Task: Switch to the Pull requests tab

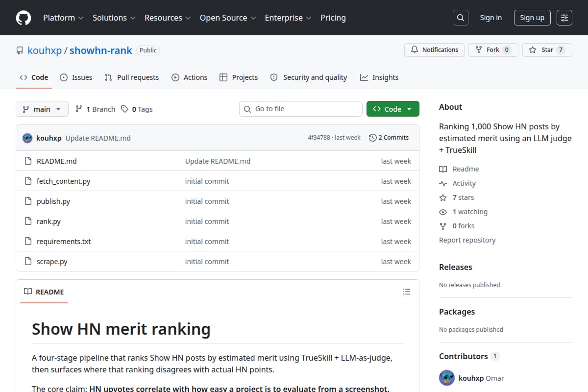Action: coord(132,77)
